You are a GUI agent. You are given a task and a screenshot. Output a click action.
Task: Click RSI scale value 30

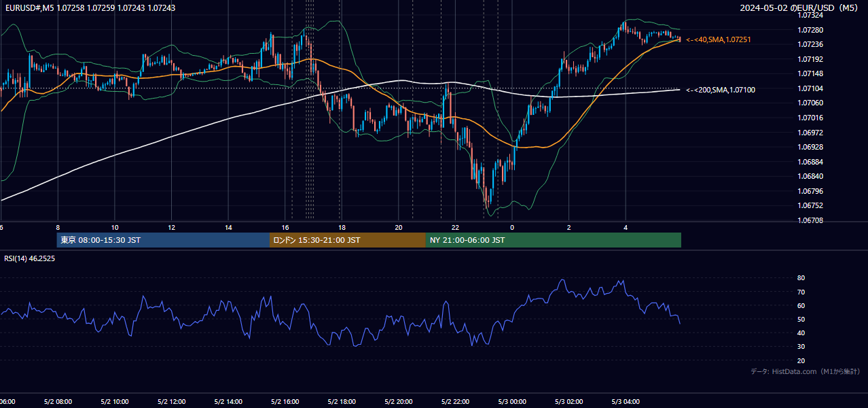click(x=801, y=347)
